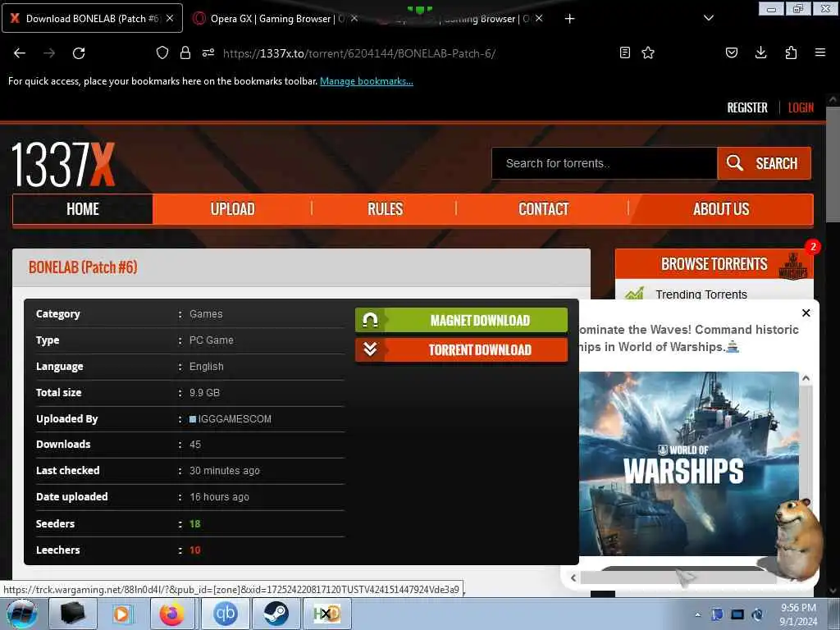The height and width of the screenshot is (630, 840).
Task: Open qBittorrent from the taskbar
Action: [225, 614]
